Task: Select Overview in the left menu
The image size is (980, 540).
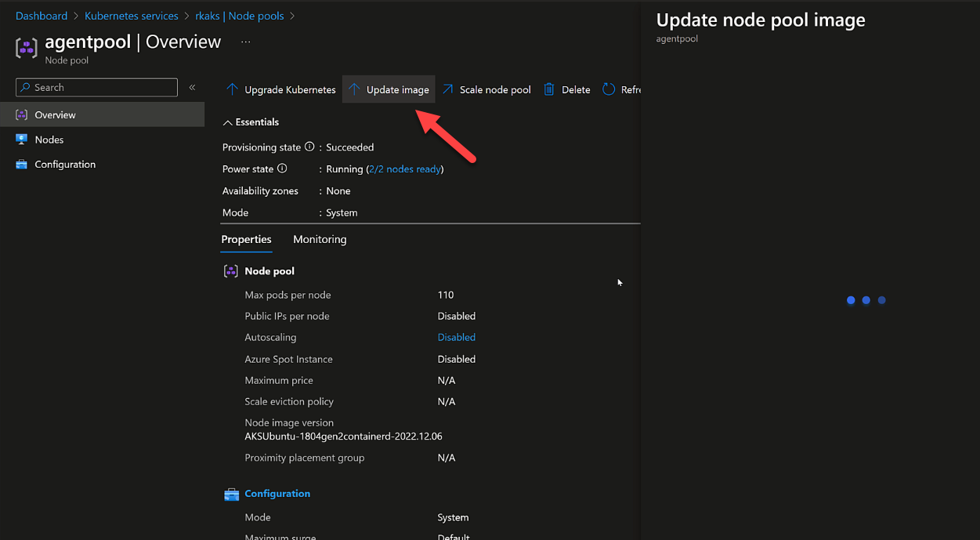Action: pyautogui.click(x=55, y=114)
